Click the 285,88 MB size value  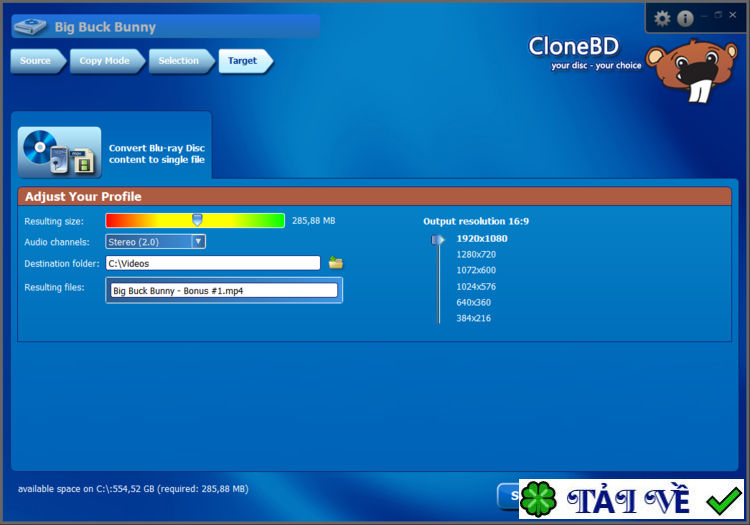tap(314, 220)
